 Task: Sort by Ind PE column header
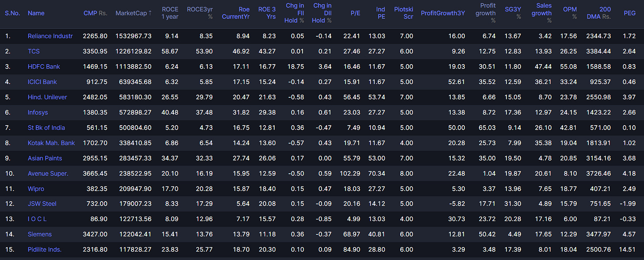coord(380,13)
